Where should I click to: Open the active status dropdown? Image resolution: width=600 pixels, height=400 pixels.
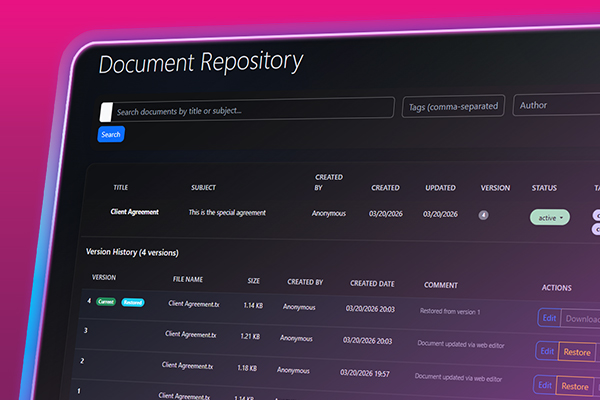(549, 217)
